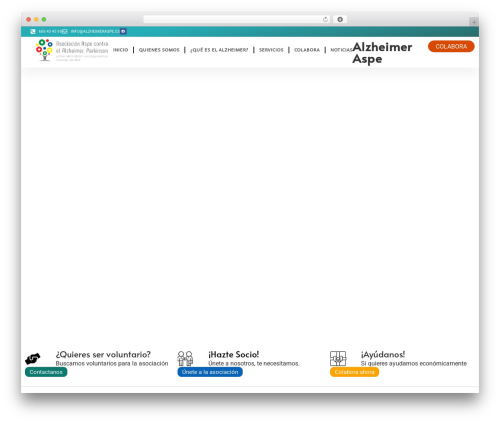
Task: Click the ¿Quieres ser voluntario? heading
Action: [103, 354]
